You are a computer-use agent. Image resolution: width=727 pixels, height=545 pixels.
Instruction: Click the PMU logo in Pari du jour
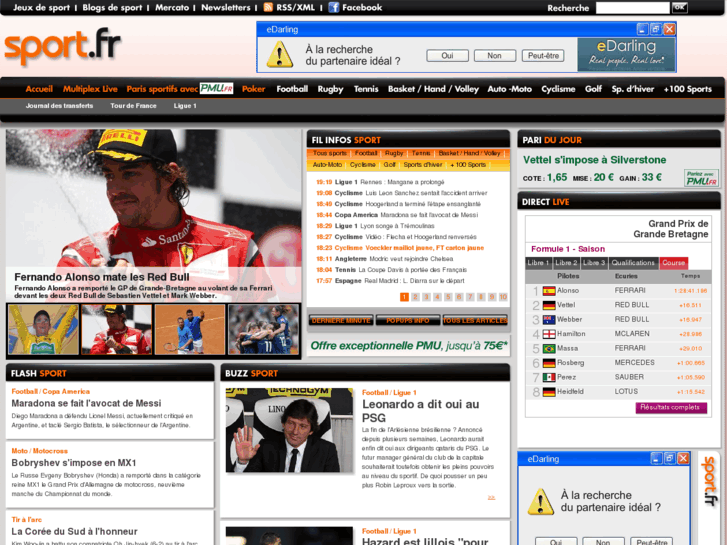click(701, 178)
